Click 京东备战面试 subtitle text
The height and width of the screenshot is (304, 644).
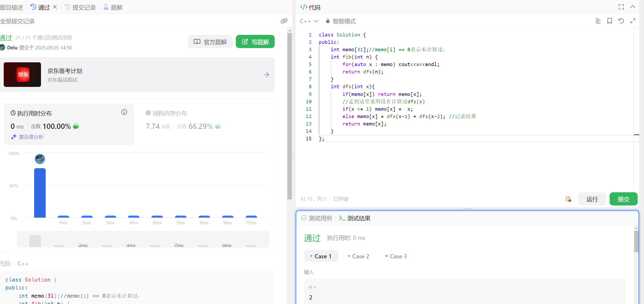pos(62,80)
